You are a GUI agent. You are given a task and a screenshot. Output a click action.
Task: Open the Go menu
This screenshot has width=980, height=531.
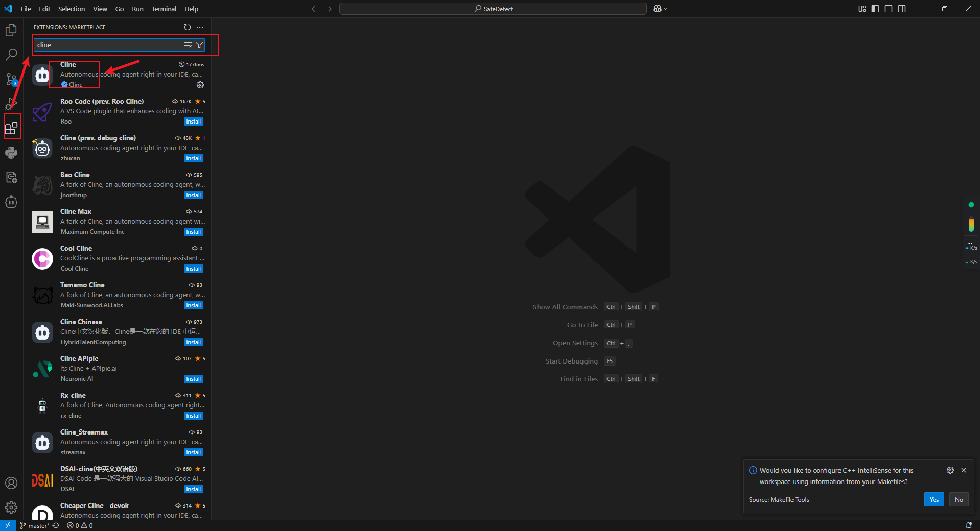[x=120, y=9]
